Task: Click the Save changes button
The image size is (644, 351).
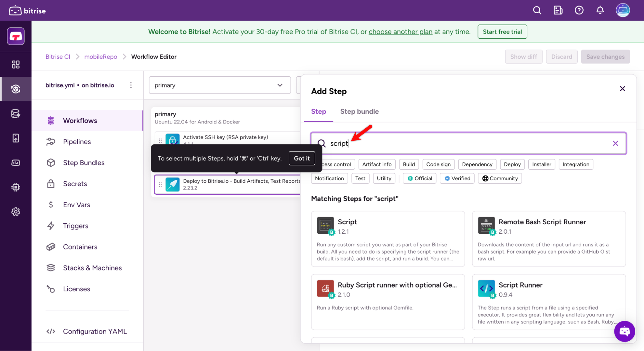Action: tap(605, 57)
